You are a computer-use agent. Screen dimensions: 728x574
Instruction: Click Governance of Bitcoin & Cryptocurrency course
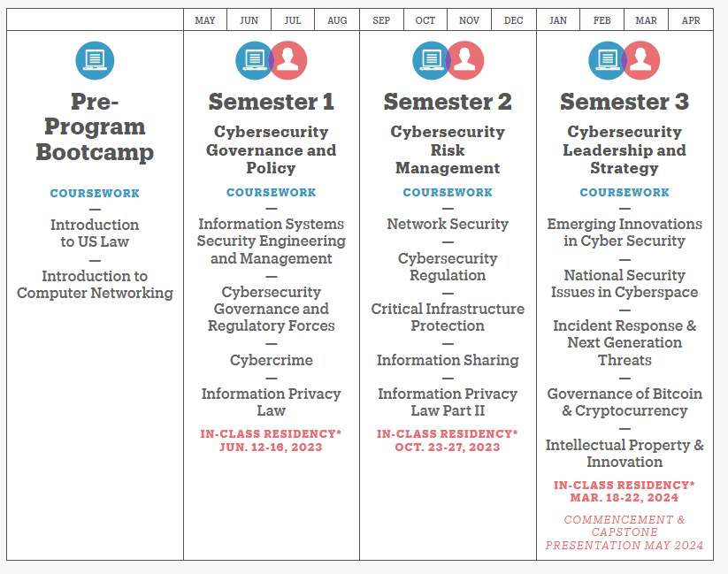tap(625, 402)
